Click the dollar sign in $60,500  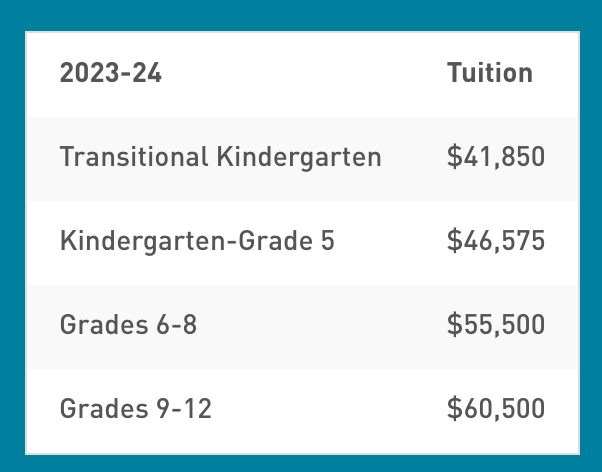tap(454, 409)
